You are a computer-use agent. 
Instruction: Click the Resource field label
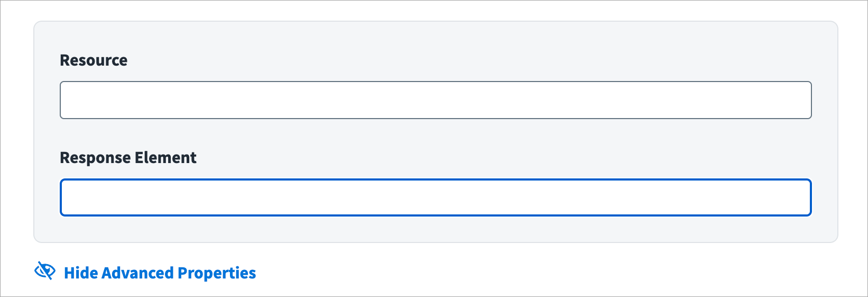click(94, 60)
